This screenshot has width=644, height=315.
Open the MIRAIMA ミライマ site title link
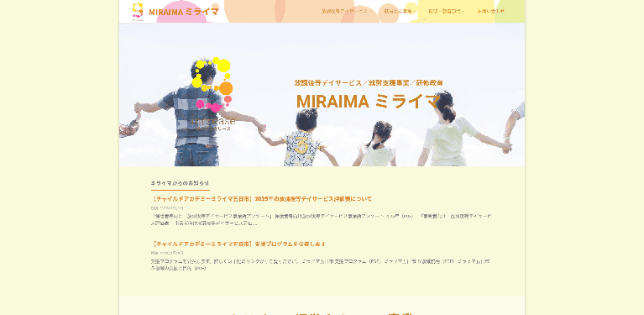pos(184,12)
